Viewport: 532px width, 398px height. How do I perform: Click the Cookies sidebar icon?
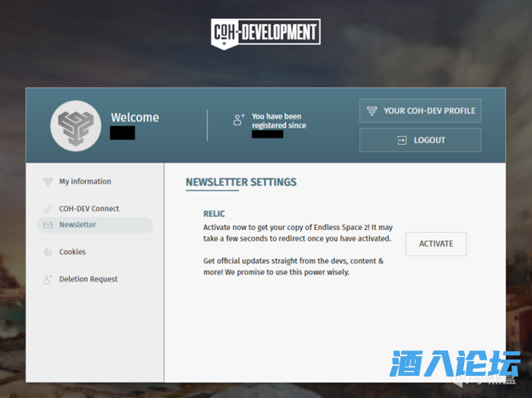click(47, 252)
